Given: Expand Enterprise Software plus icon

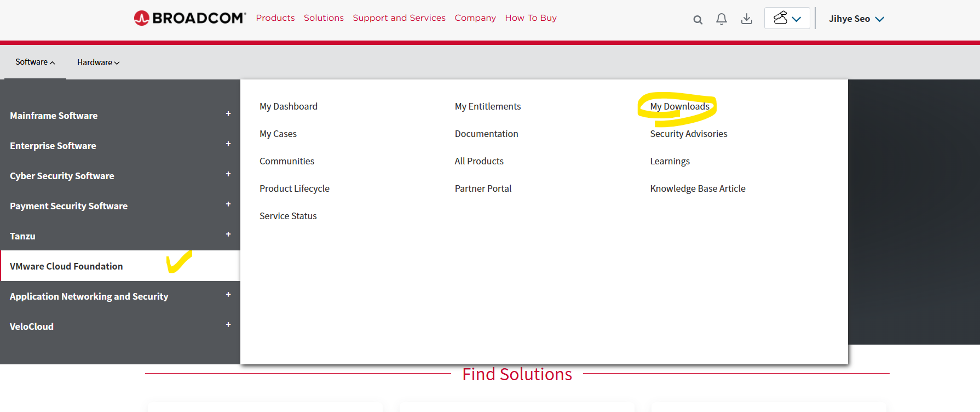Looking at the screenshot, I should pos(228,144).
